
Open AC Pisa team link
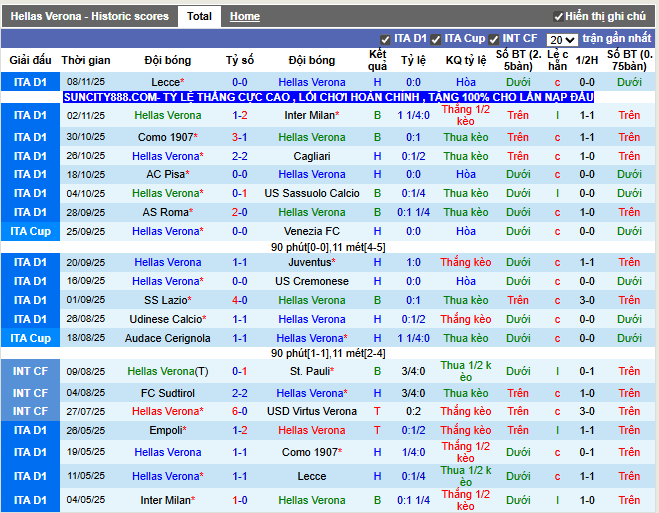168,174
